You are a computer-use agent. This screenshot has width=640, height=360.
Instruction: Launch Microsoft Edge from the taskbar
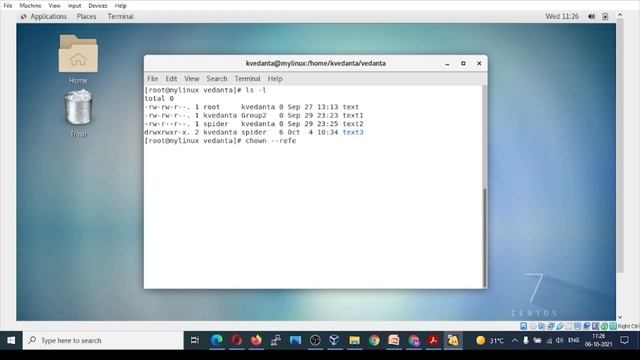click(217, 340)
